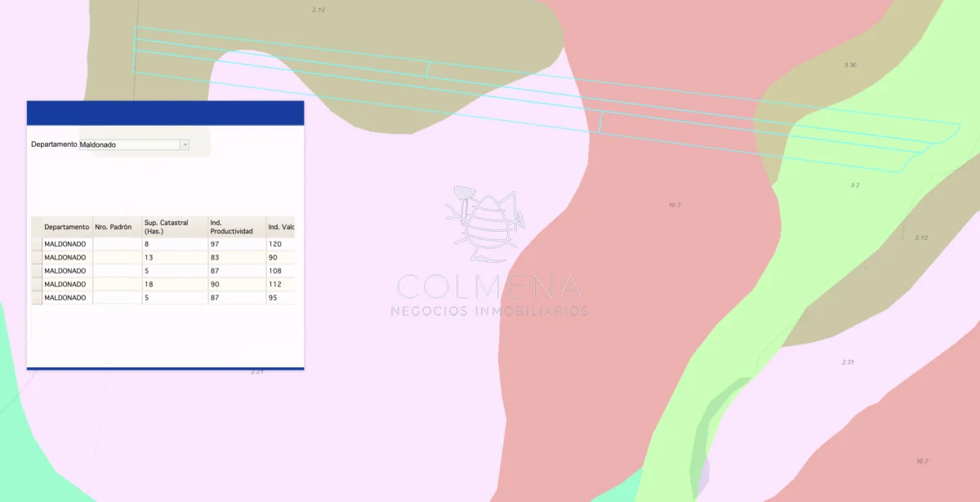This screenshot has width=980, height=502.
Task: Click the last row's selector handle
Action: point(36,298)
